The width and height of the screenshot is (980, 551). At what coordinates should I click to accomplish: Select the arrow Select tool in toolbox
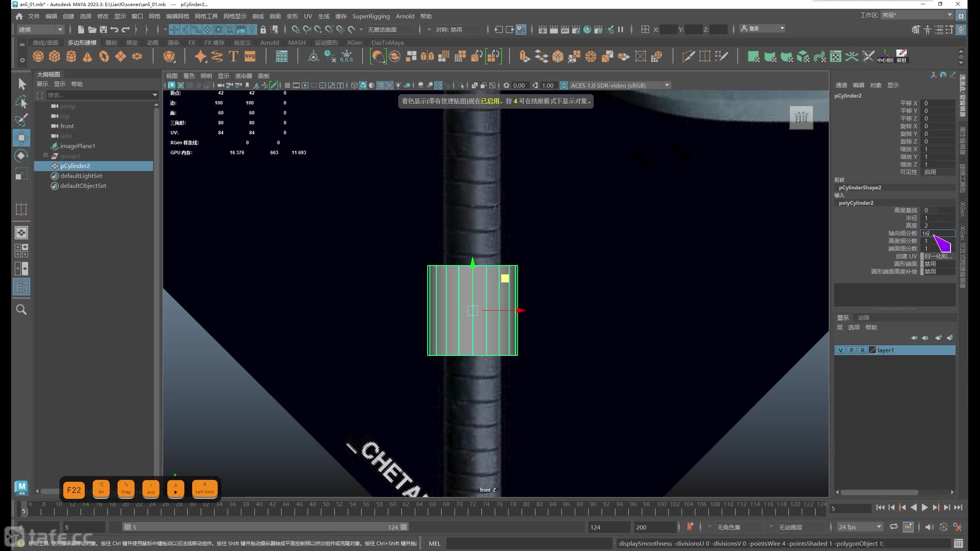(x=21, y=84)
